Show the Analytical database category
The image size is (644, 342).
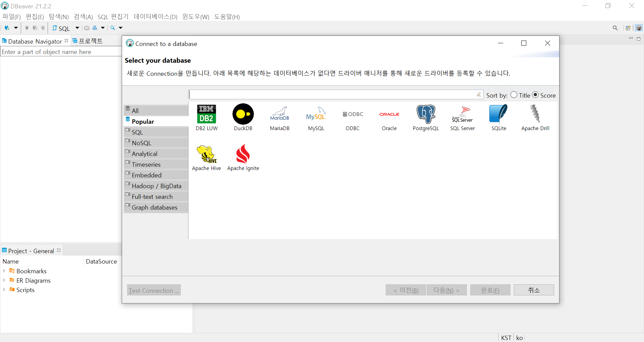click(x=156, y=153)
